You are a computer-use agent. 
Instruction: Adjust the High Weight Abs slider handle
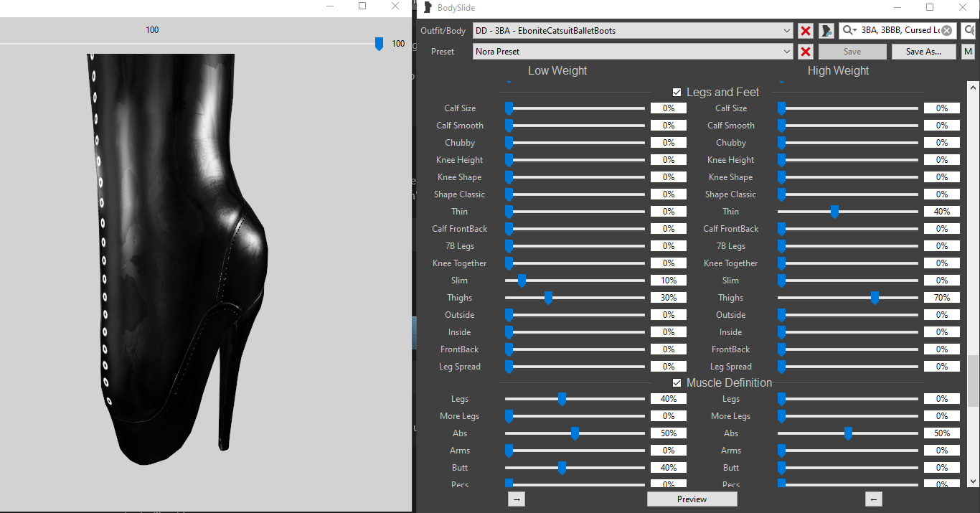(848, 433)
